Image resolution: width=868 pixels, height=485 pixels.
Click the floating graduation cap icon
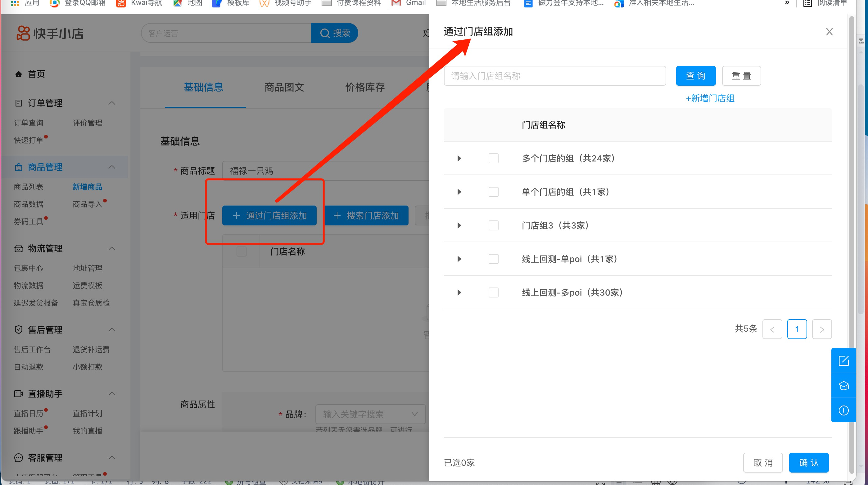pos(843,386)
